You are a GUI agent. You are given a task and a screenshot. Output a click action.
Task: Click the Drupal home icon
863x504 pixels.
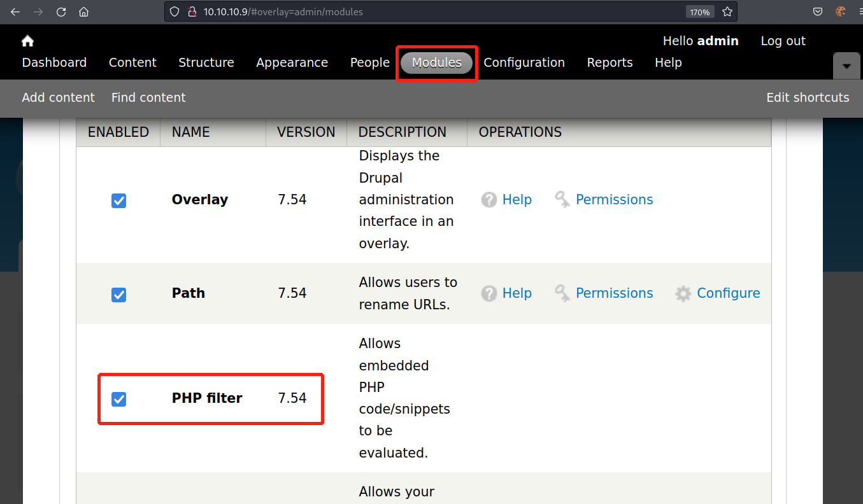(x=27, y=41)
